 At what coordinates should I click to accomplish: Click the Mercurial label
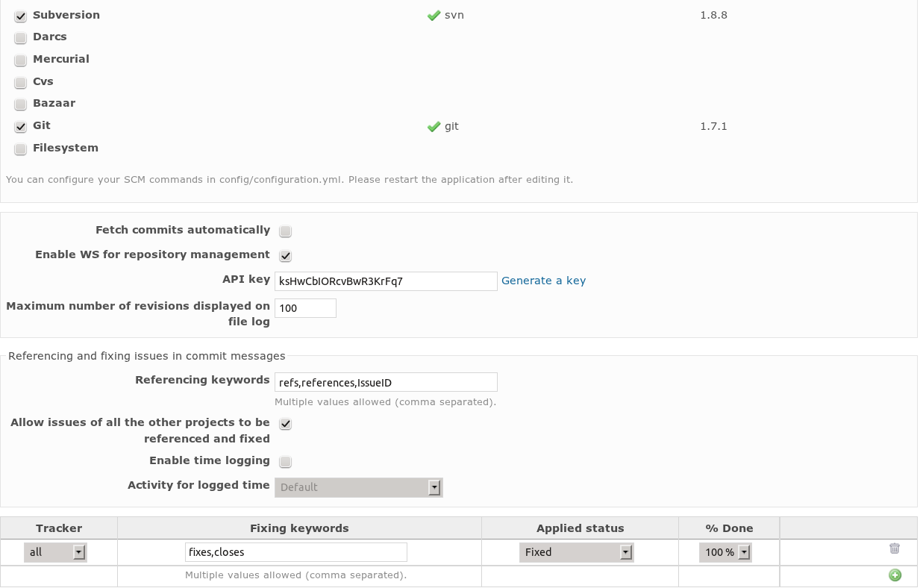61,59
